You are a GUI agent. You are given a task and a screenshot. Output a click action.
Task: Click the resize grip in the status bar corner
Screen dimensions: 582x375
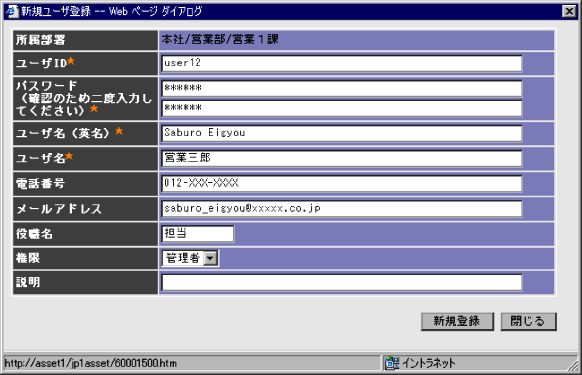click(x=573, y=365)
